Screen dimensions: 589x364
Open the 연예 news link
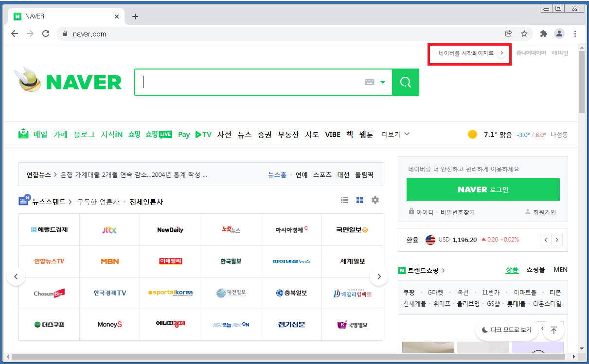tap(302, 175)
